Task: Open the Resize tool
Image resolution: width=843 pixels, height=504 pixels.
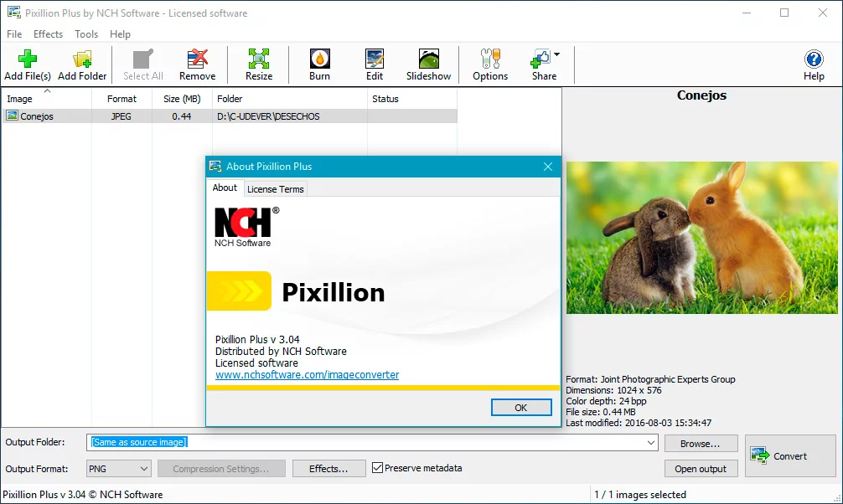Action: coord(259,64)
